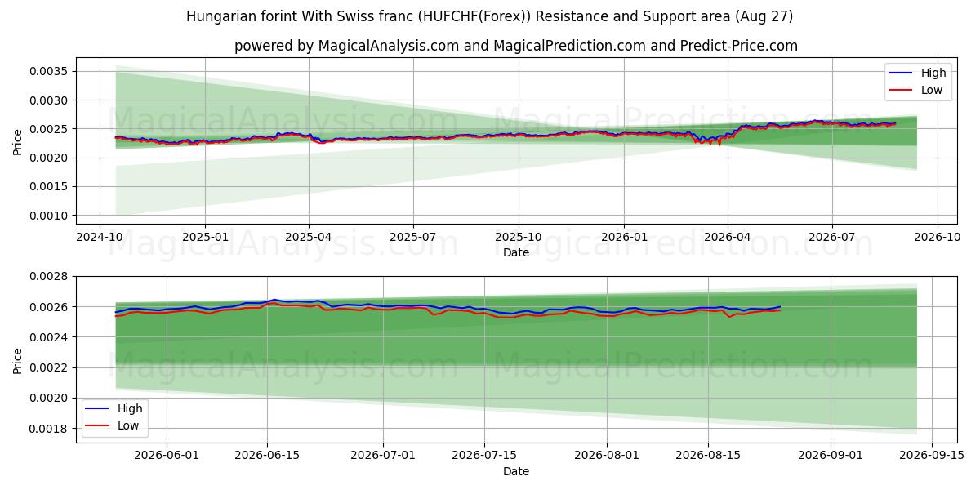980x490 pixels.
Task: Click the top chart x-axis label 2025-07
Action: tap(412, 237)
